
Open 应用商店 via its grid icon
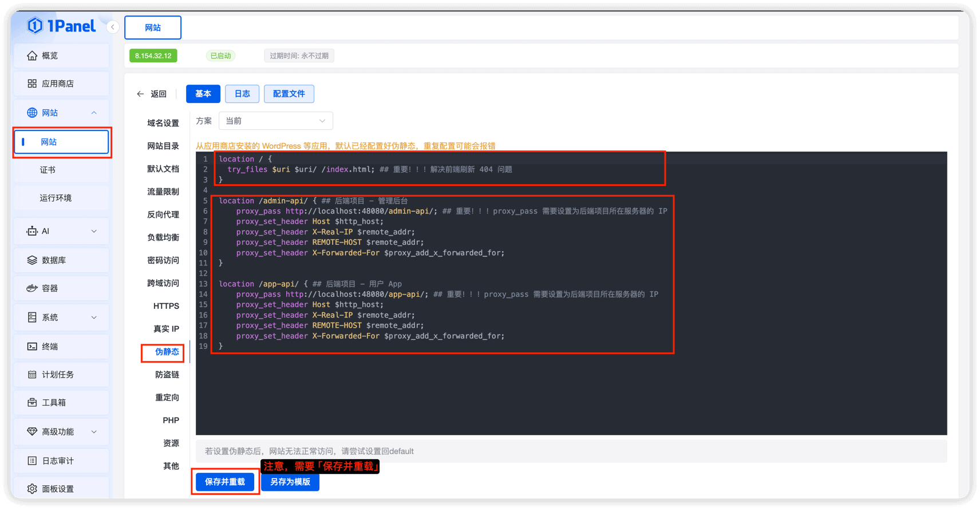pyautogui.click(x=32, y=83)
